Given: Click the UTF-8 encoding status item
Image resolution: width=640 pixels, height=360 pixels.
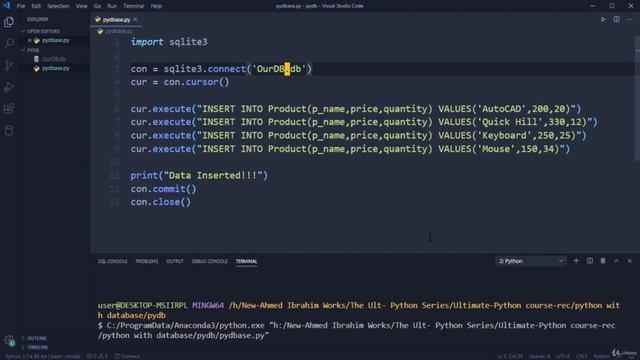Looking at the screenshot, I should pyautogui.click(x=563, y=356).
